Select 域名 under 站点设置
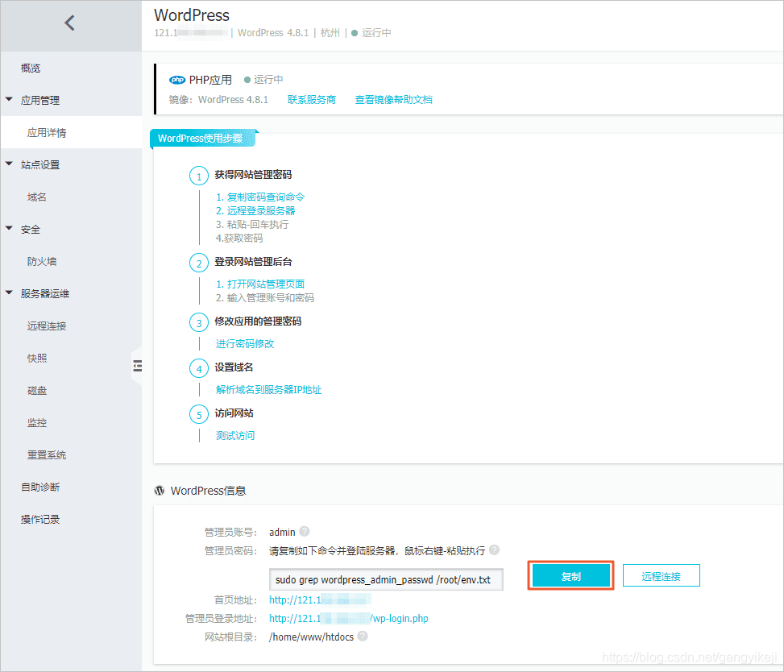This screenshot has height=672, width=784. click(x=33, y=197)
